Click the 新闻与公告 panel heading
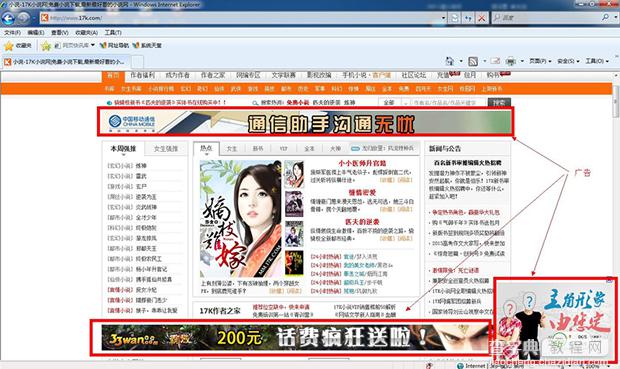 [445, 149]
